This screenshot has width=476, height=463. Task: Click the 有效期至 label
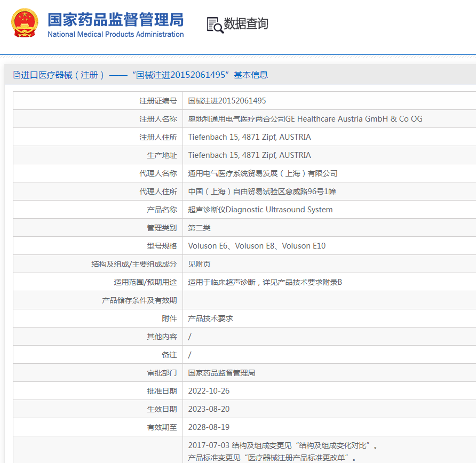coord(162,427)
